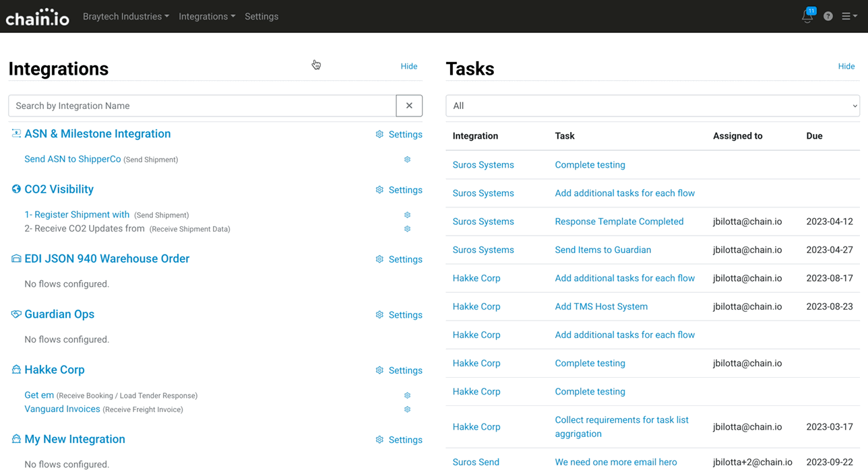Open We need one more email hero task
868x472 pixels.
pos(616,462)
